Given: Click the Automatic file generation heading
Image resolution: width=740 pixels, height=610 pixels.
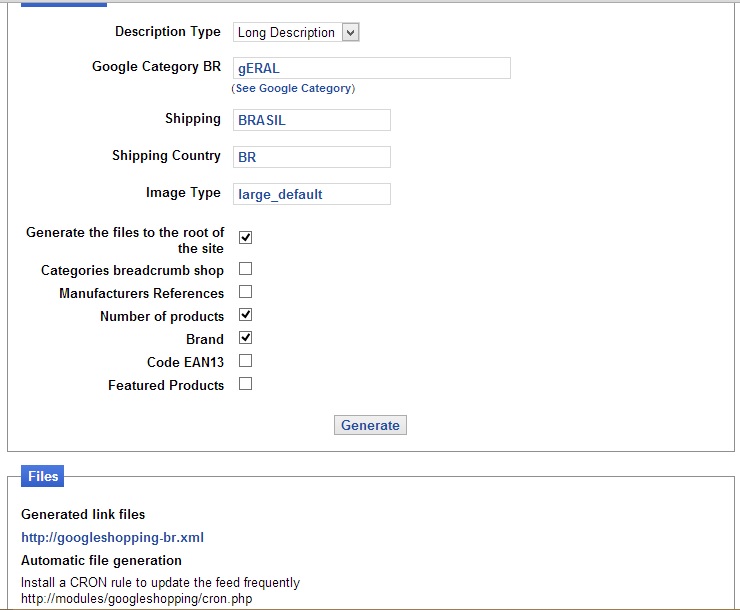Looking at the screenshot, I should coord(101,560).
